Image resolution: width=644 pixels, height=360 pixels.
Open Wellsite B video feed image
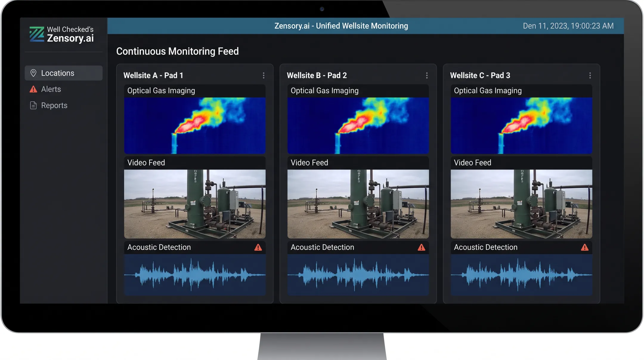coord(358,204)
